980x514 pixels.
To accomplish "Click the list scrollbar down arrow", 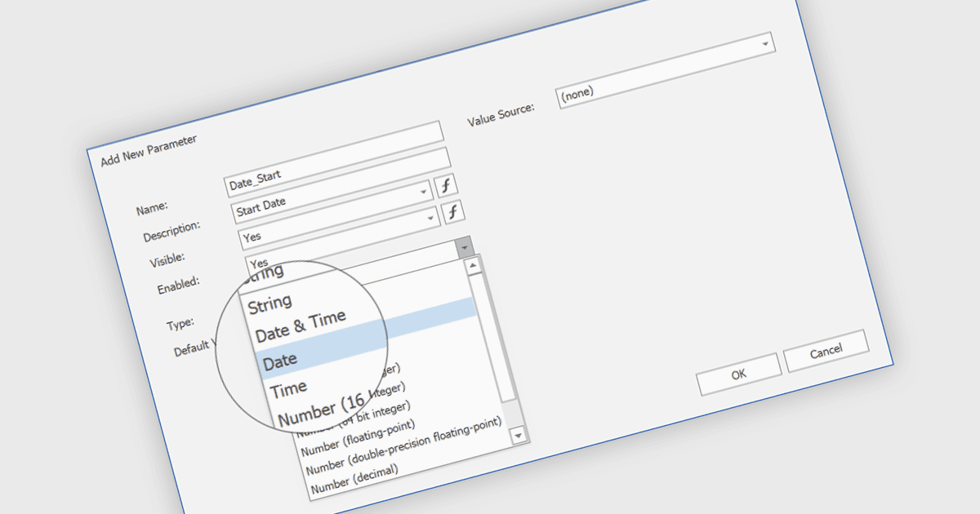I will [x=518, y=436].
